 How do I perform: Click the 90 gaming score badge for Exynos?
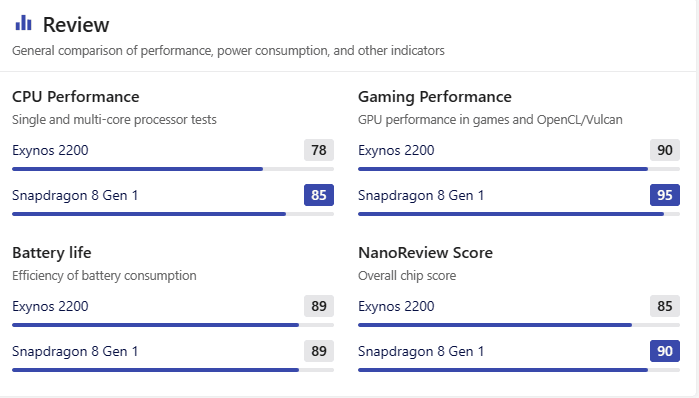(665, 150)
